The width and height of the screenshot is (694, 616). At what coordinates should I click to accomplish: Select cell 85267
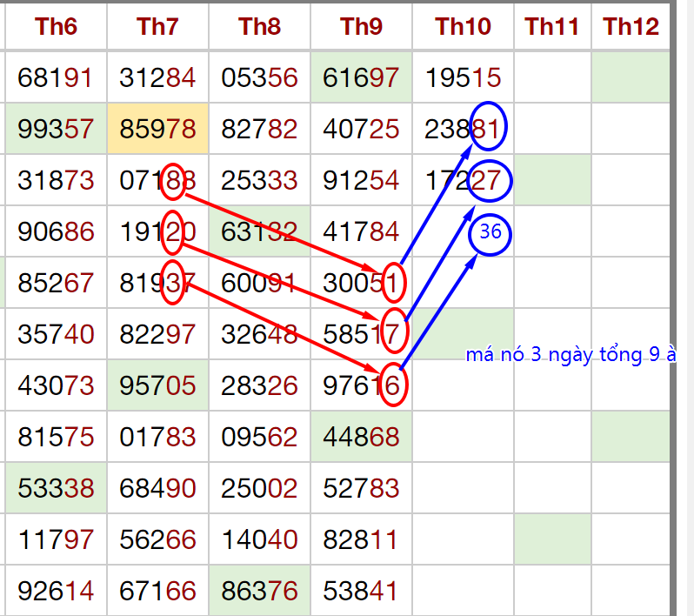coord(56,283)
